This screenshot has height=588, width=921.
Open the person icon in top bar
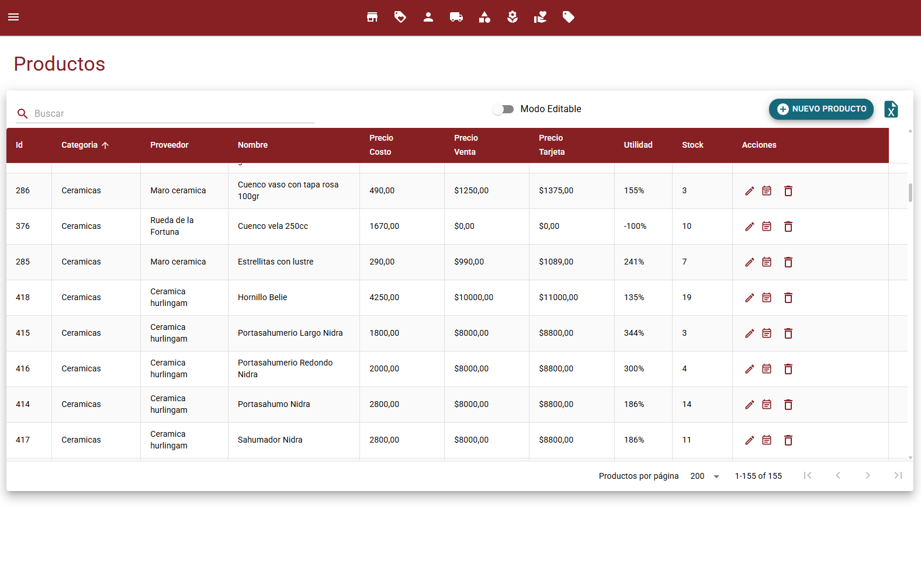pos(428,17)
